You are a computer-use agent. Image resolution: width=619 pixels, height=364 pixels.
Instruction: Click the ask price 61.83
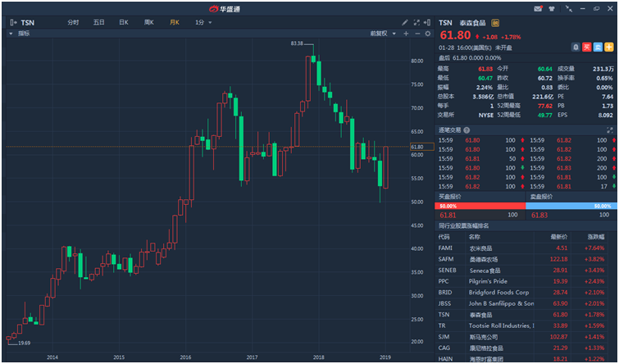pyautogui.click(x=539, y=215)
